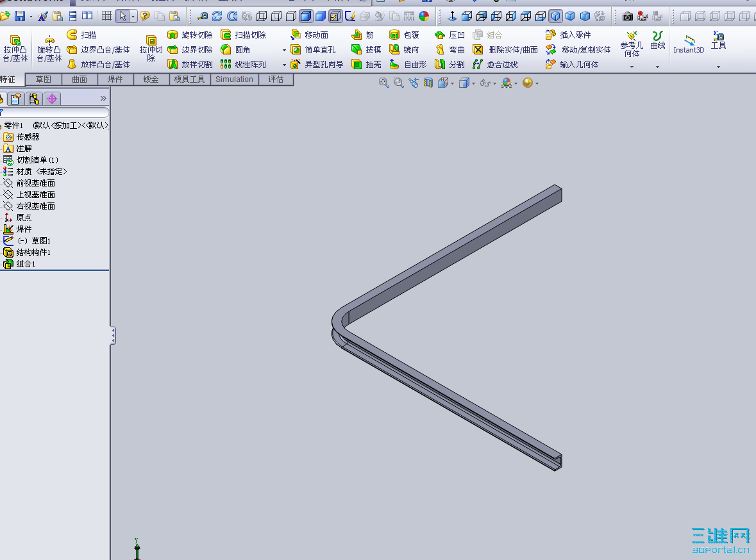
Task: Select 结构构件1 in feature tree
Action: pos(27,252)
